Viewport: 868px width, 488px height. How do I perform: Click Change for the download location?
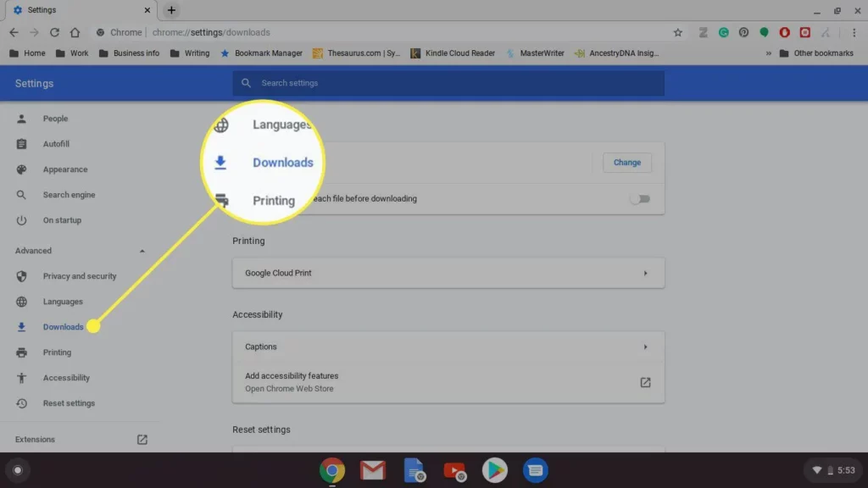(x=626, y=163)
